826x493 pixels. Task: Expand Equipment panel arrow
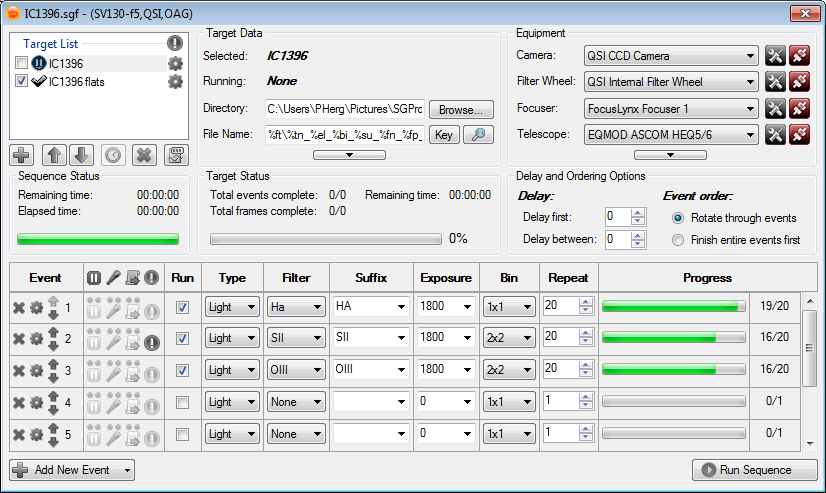tap(670, 155)
